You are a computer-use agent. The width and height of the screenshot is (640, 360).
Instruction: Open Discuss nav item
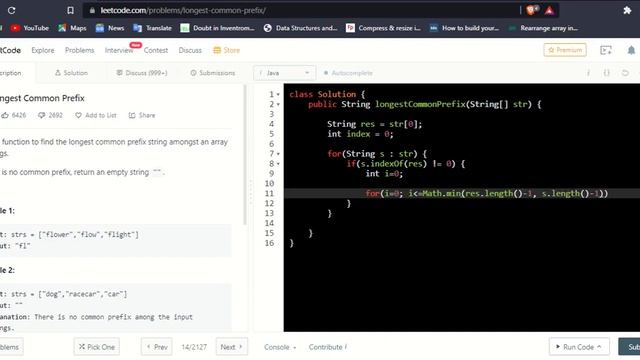coord(190,50)
